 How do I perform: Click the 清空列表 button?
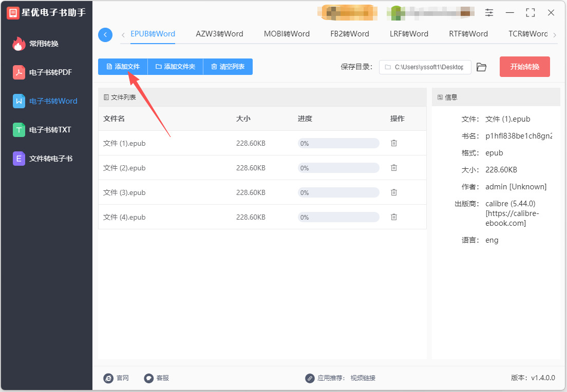(228, 67)
